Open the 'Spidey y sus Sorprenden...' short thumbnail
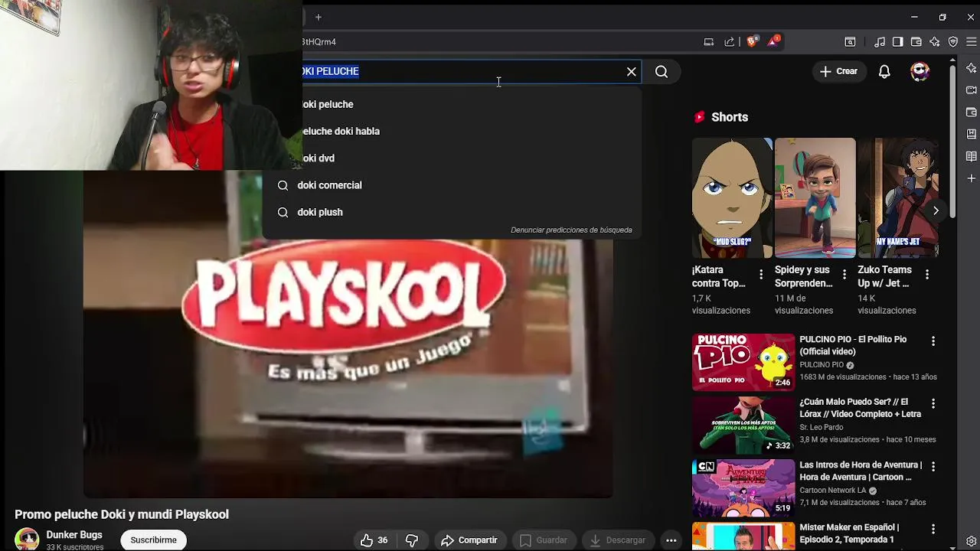The height and width of the screenshot is (551, 980). click(815, 197)
